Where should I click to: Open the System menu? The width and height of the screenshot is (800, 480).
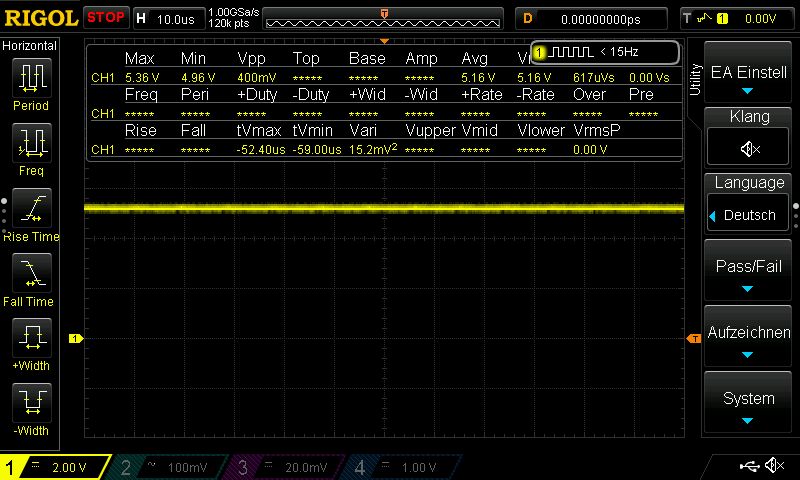click(749, 405)
